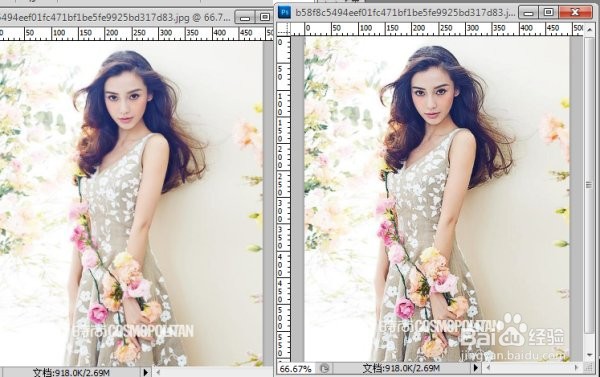Screen dimensions: 600x377
Task: Click right window vertical scrollbar up arrow
Action: tap(589, 30)
